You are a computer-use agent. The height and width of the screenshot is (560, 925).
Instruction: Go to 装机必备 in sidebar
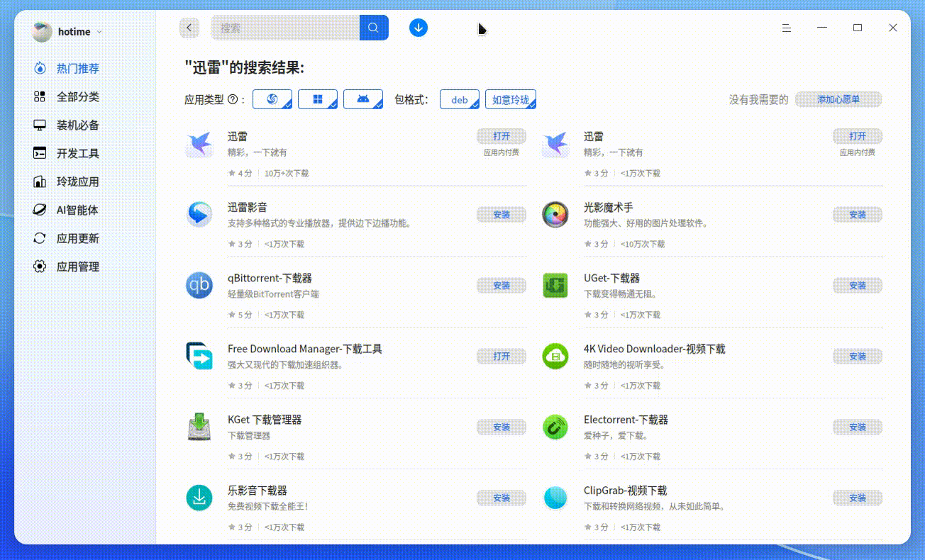click(x=67, y=125)
